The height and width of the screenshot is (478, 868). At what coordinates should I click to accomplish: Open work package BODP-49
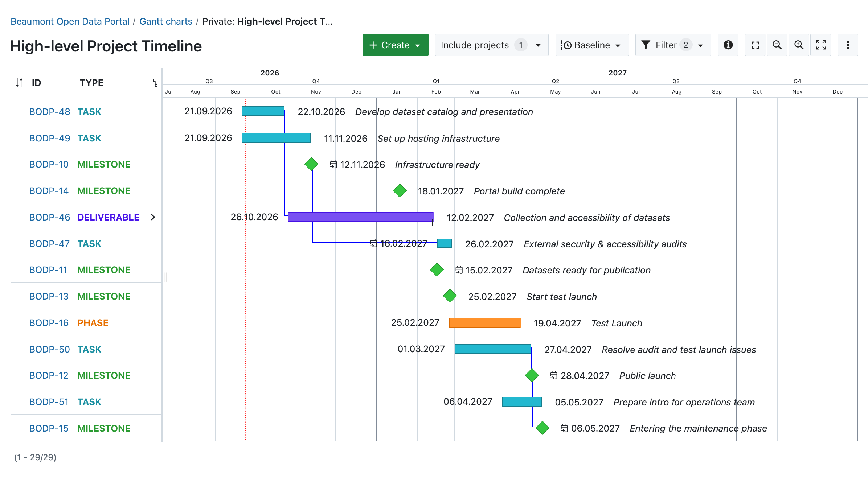(50, 138)
